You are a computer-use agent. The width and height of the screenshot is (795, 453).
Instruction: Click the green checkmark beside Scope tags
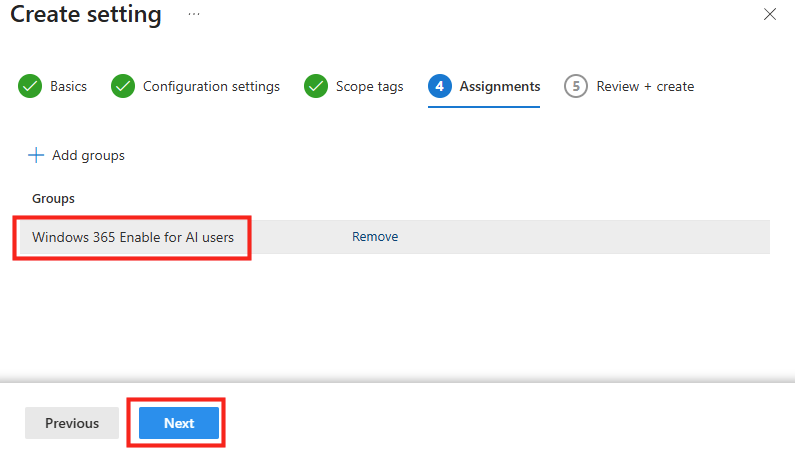[x=316, y=86]
